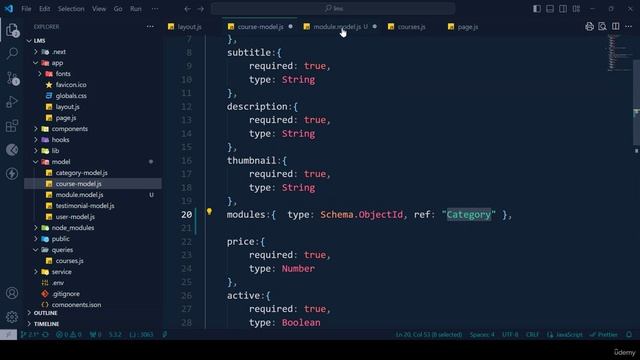This screenshot has height=360, width=640.
Task: Open testimonial-model.js in explorer
Action: [85, 206]
